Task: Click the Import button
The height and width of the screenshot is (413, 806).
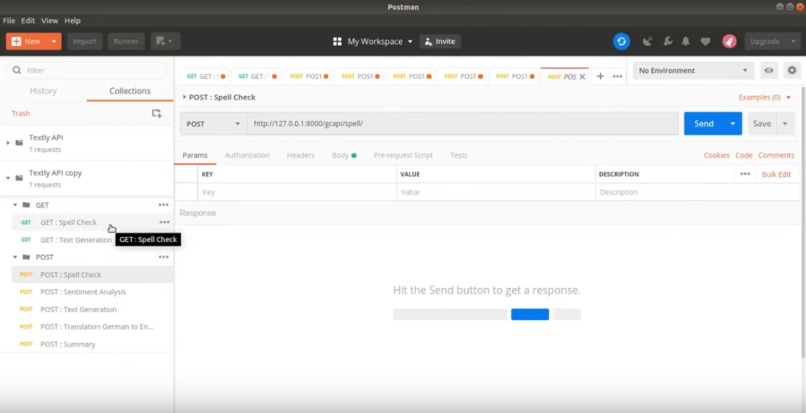Action: pos(85,41)
